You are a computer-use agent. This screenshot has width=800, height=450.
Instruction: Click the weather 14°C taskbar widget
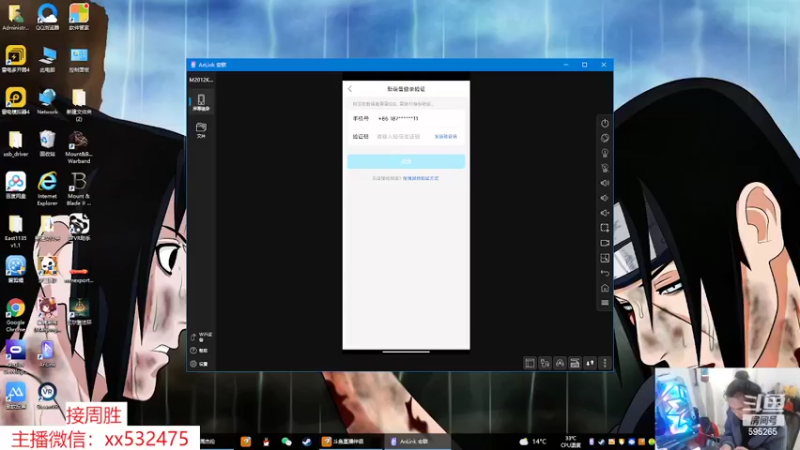[x=533, y=441]
